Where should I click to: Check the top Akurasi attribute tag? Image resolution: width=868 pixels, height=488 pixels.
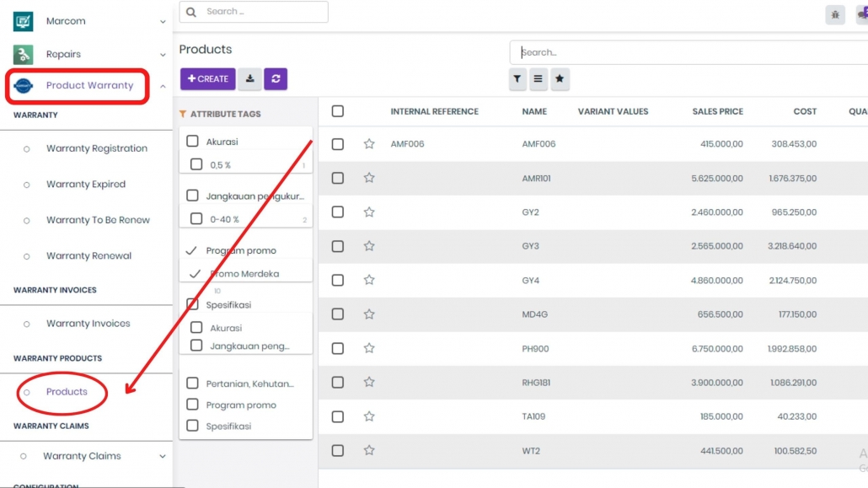192,142
